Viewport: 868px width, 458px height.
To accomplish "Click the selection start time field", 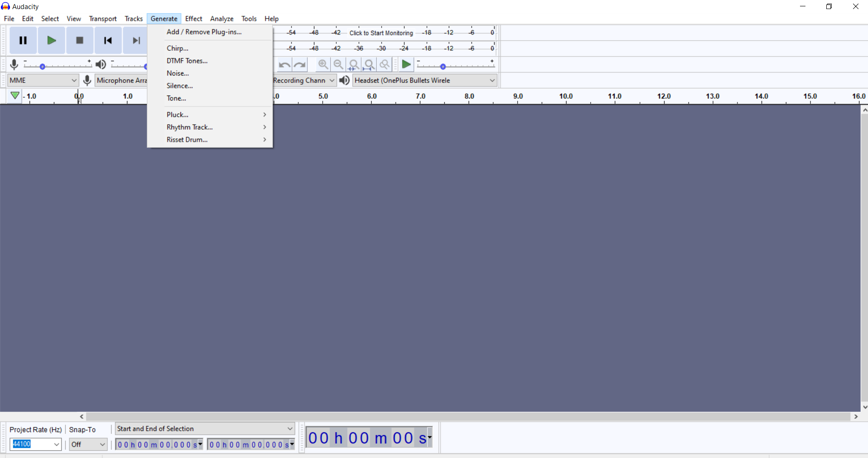I will click(x=159, y=444).
